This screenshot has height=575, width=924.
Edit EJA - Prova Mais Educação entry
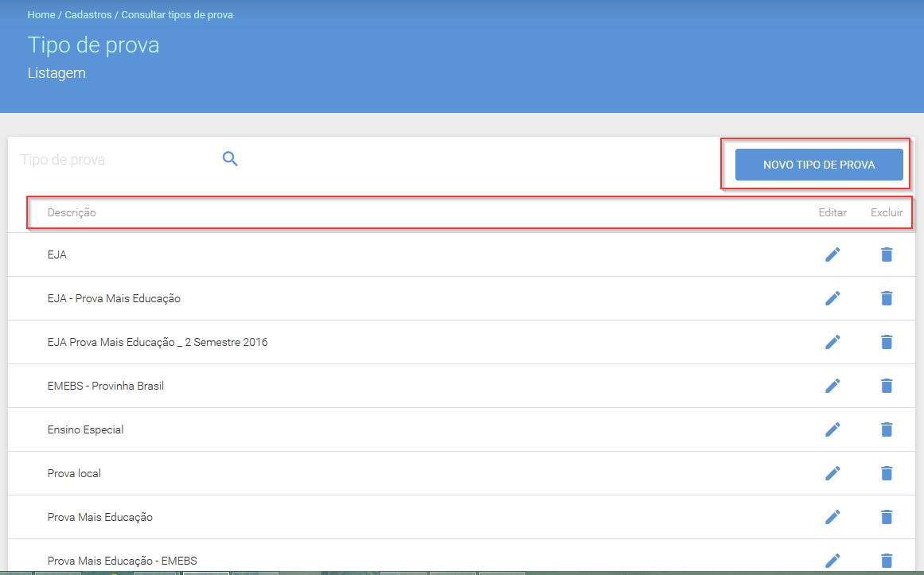click(x=832, y=298)
